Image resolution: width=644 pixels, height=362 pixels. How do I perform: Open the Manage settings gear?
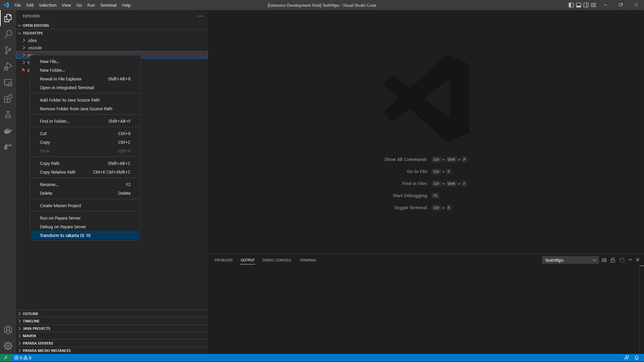(x=8, y=346)
